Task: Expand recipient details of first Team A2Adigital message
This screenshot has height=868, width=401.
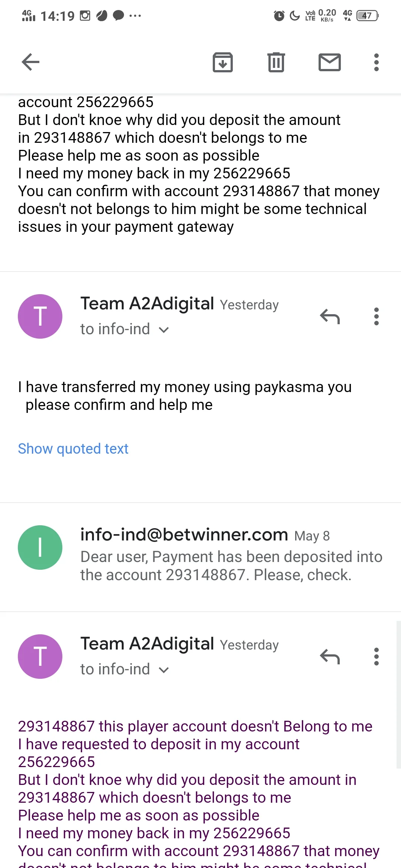Action: (163, 329)
